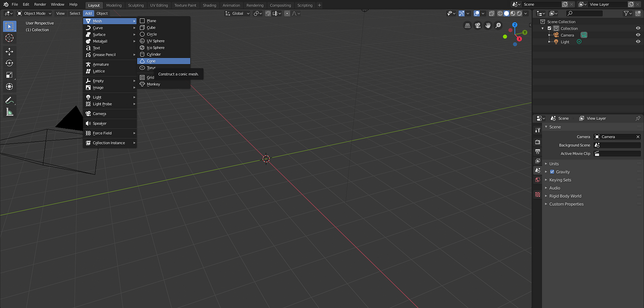The width and height of the screenshot is (644, 308).
Task: Open the Render menu in top bar
Action: click(40, 4)
